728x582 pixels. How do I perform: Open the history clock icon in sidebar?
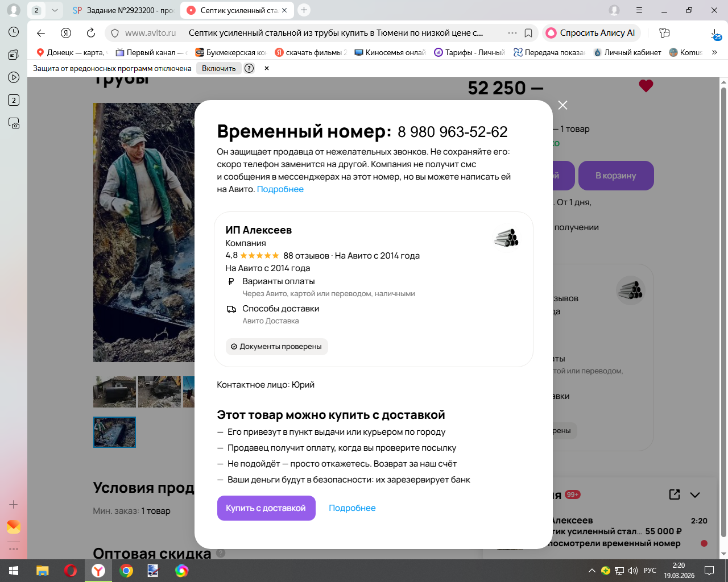tap(14, 32)
